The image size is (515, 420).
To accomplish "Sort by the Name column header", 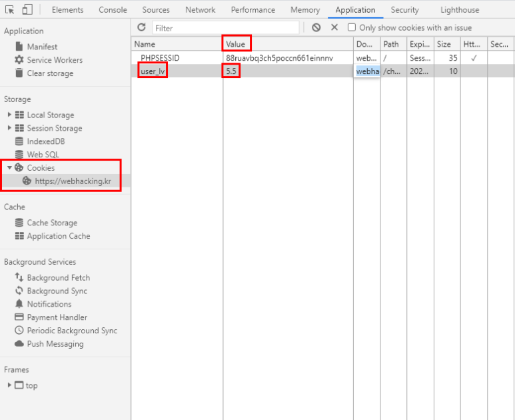I will click(177, 44).
